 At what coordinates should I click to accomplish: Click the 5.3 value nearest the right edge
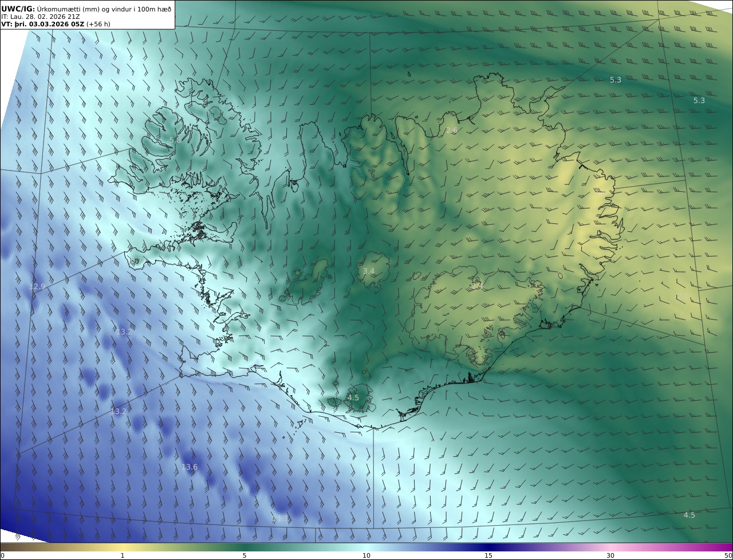[x=699, y=100]
